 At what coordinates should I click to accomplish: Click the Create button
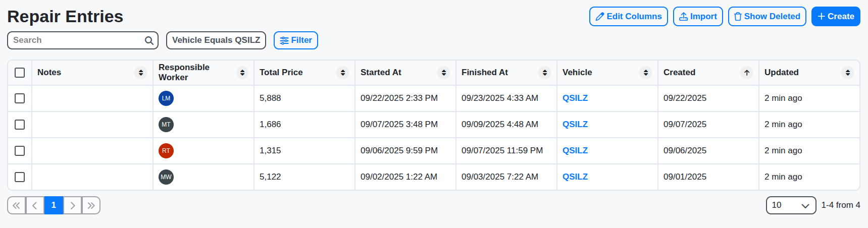(x=836, y=17)
